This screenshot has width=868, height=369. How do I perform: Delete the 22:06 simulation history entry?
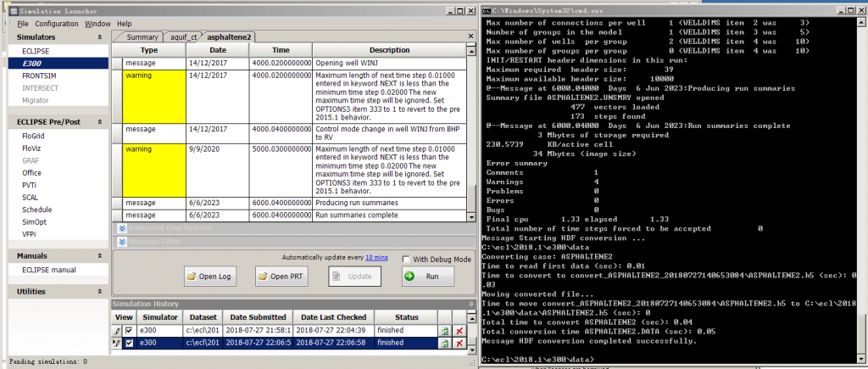(459, 343)
